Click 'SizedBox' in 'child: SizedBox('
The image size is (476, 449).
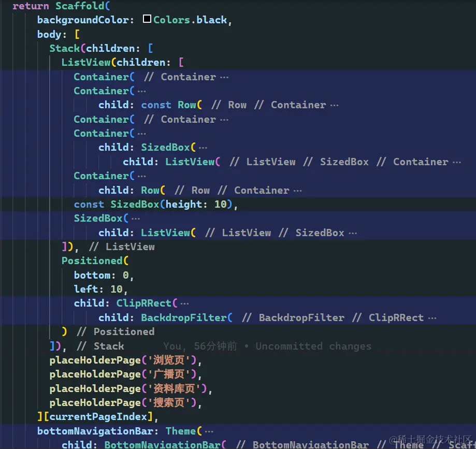165,148
